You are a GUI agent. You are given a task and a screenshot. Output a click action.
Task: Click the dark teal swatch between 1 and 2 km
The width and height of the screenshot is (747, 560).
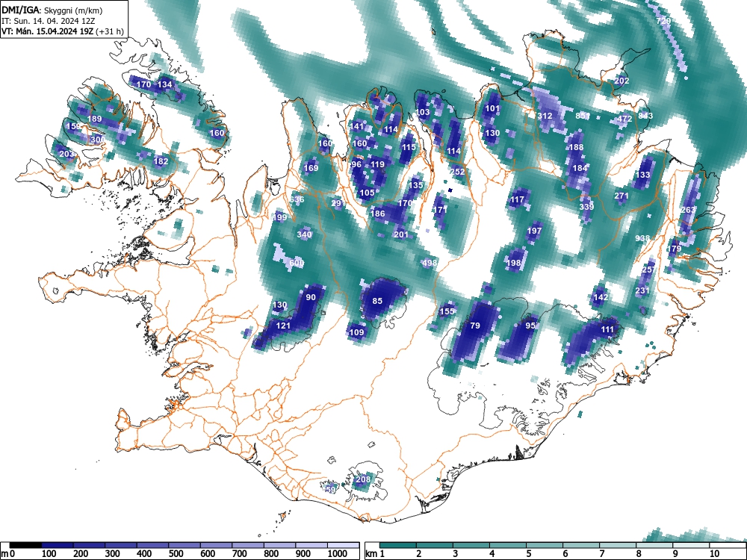coord(398,545)
